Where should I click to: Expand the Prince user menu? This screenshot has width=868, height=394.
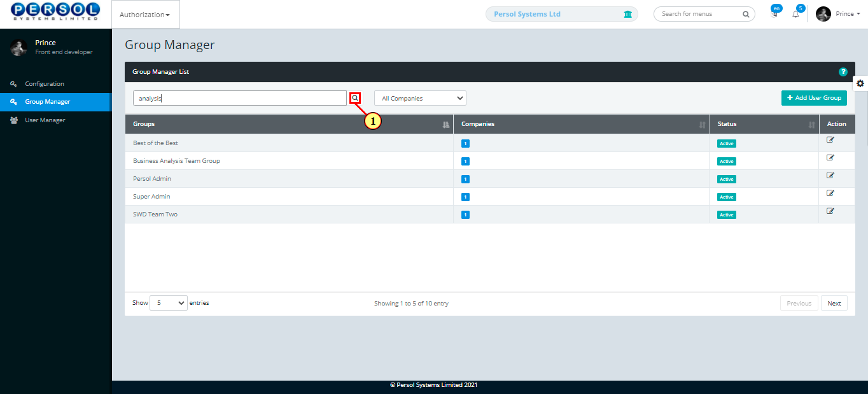(848, 14)
